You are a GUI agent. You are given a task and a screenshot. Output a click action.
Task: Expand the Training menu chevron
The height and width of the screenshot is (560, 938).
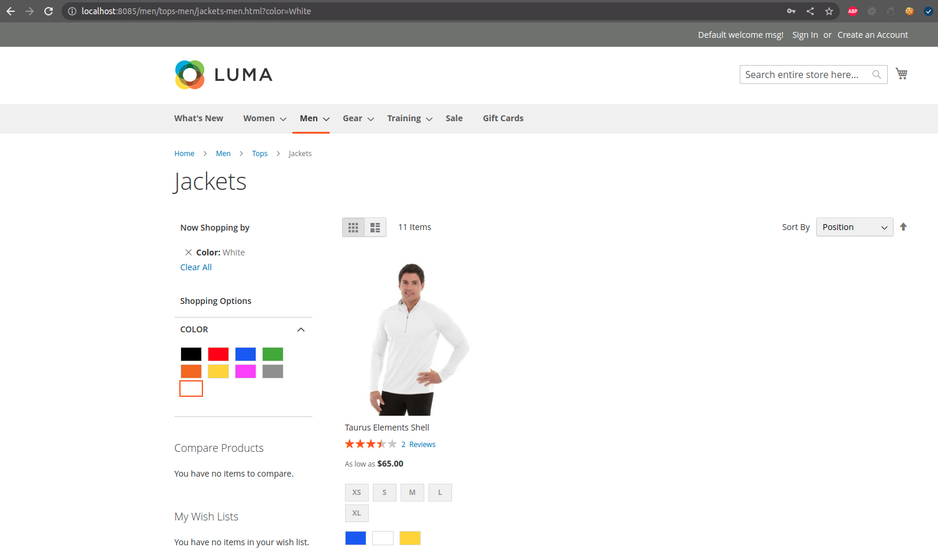[430, 119]
